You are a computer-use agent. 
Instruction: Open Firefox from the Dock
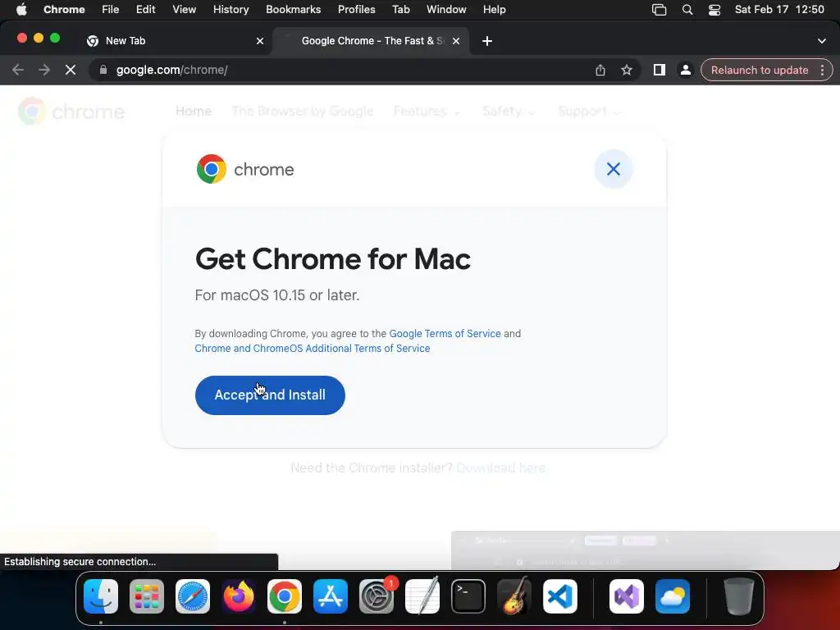(x=239, y=596)
